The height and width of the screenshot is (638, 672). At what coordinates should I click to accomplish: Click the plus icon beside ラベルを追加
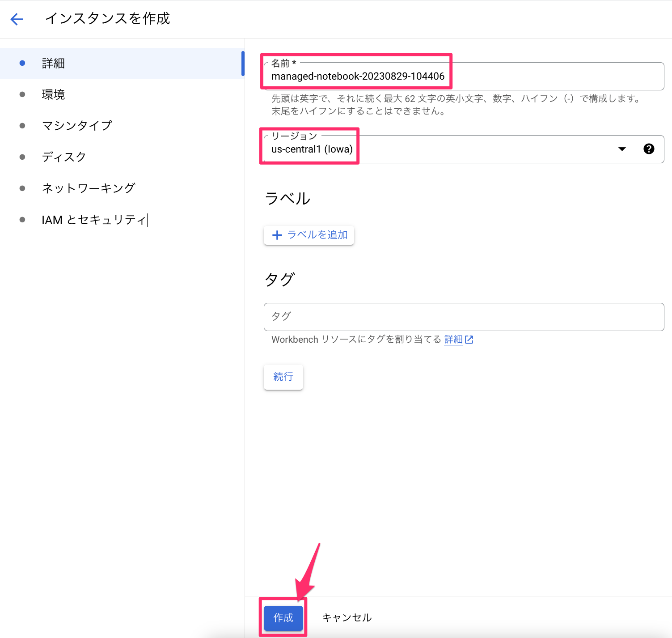pyautogui.click(x=277, y=235)
